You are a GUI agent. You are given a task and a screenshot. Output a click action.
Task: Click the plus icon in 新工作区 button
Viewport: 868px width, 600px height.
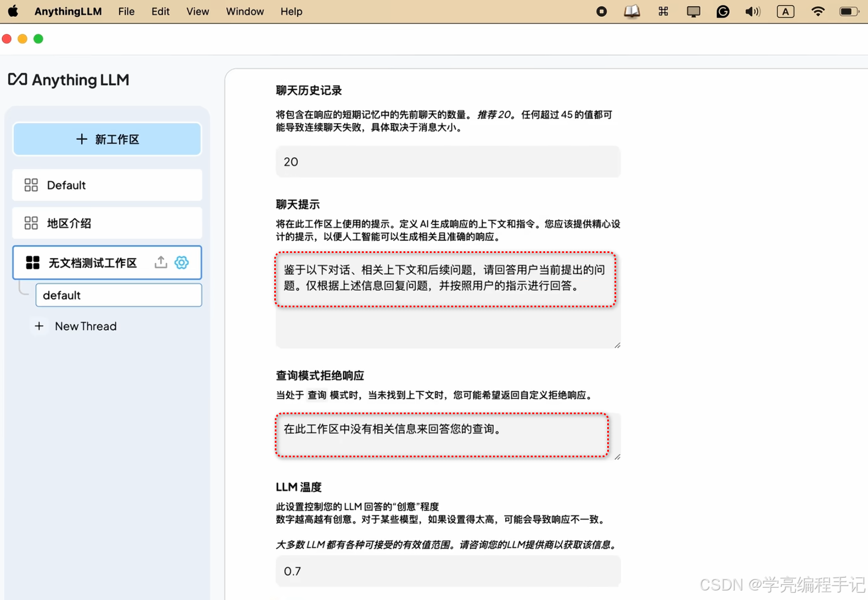tap(82, 139)
